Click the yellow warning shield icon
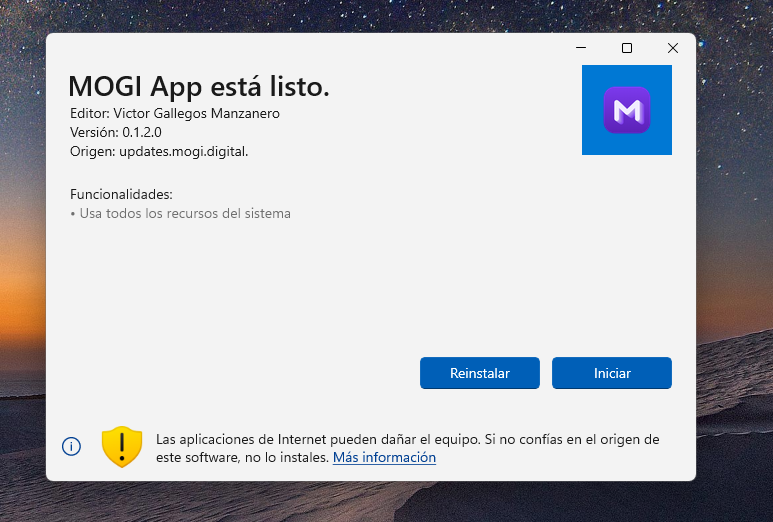The height and width of the screenshot is (522, 773). [x=122, y=447]
